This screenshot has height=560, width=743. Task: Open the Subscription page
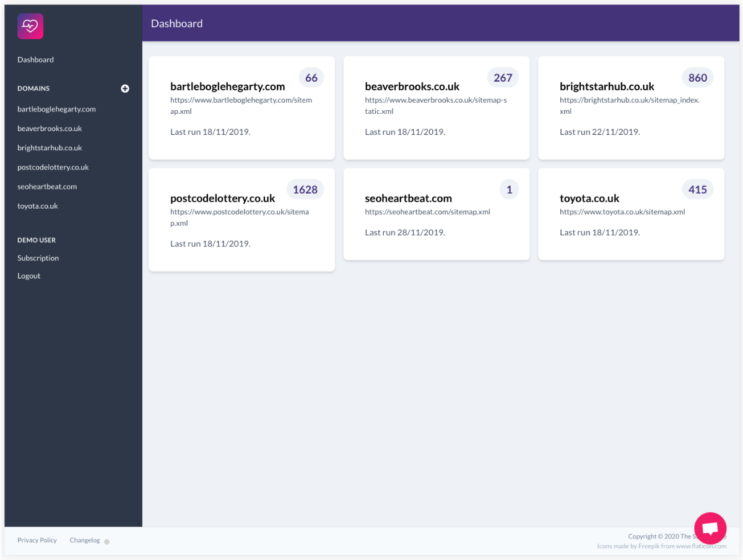click(38, 258)
